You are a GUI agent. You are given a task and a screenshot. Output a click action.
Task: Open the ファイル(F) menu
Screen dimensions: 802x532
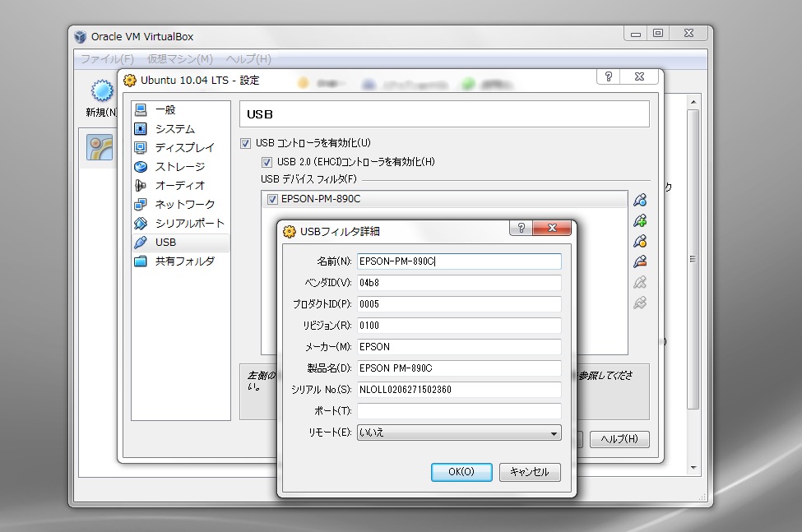108,59
